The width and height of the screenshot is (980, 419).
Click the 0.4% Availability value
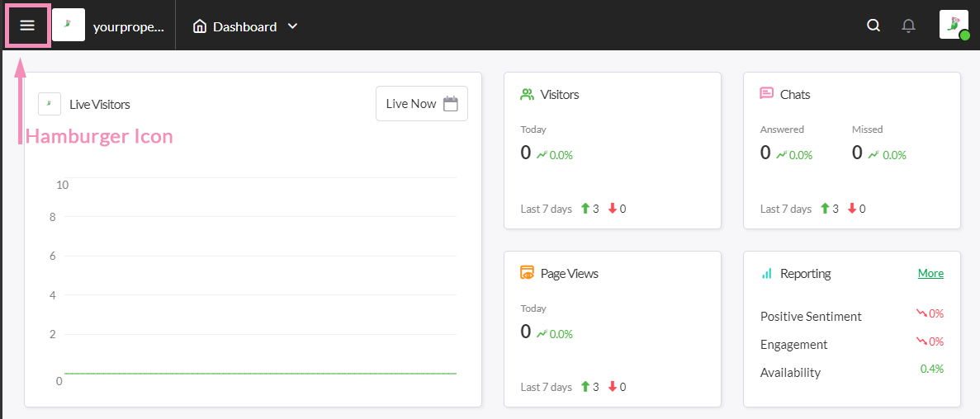(x=932, y=369)
